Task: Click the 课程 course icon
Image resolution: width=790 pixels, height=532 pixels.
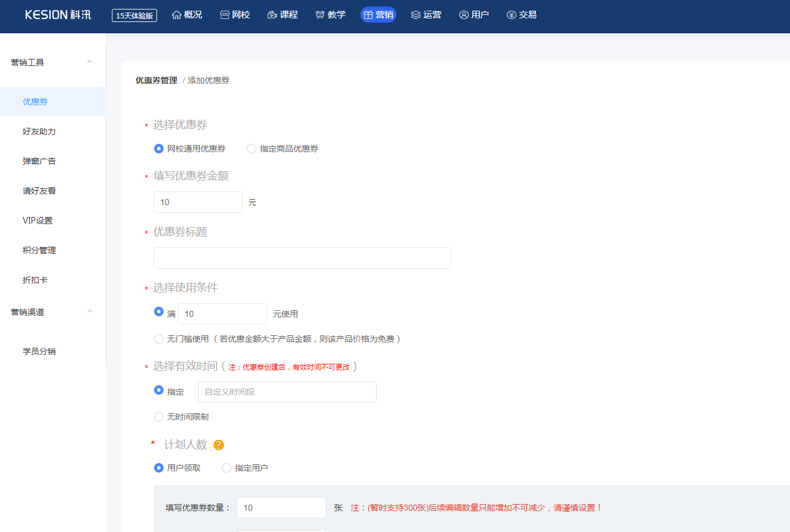Action: [x=272, y=15]
